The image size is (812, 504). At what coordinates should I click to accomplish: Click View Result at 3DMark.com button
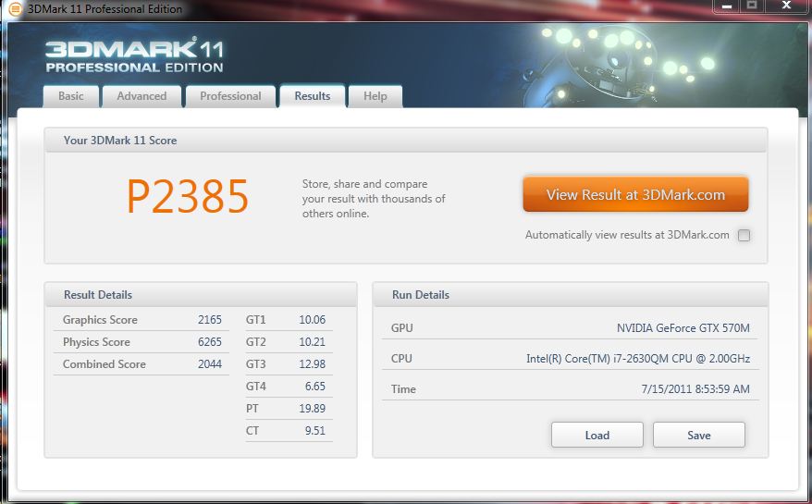click(635, 195)
